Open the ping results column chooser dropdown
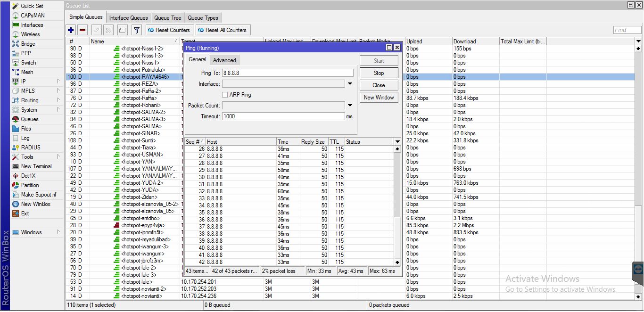 [x=397, y=142]
